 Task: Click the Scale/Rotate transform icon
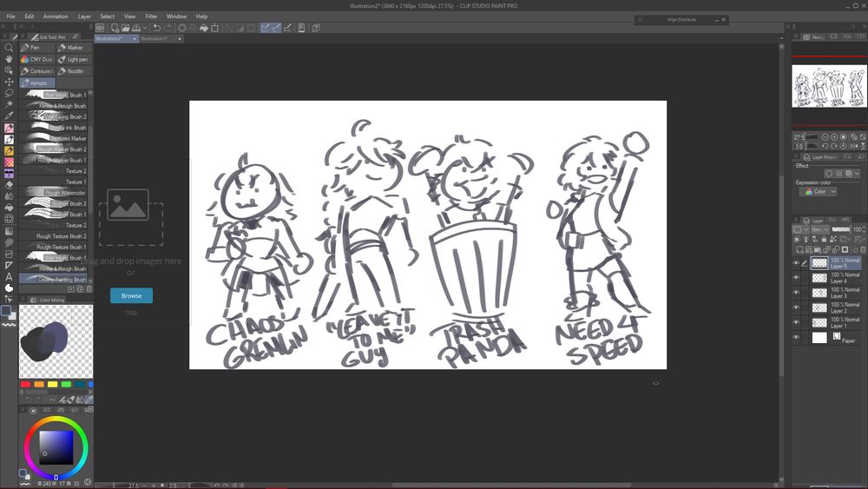point(214,28)
